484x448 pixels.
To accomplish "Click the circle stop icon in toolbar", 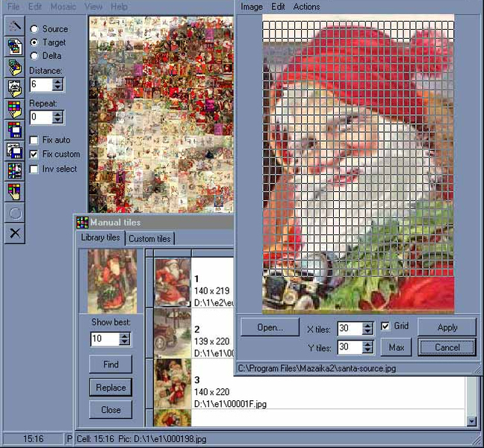I will (14, 213).
